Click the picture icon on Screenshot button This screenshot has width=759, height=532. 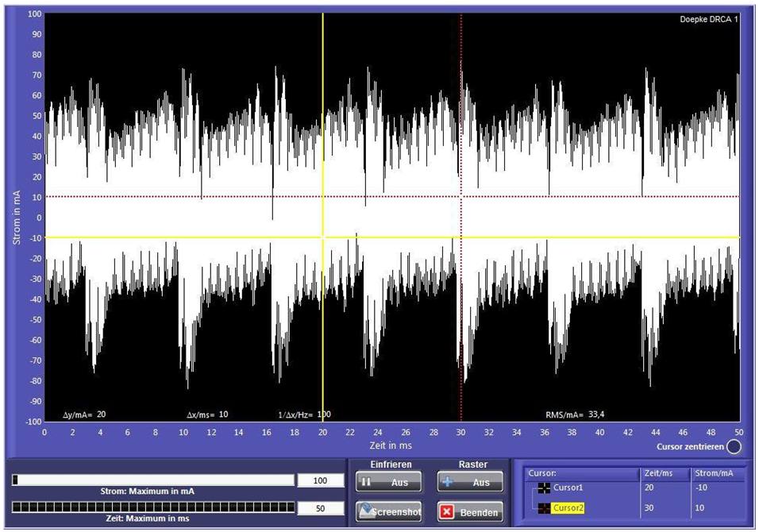(x=364, y=511)
